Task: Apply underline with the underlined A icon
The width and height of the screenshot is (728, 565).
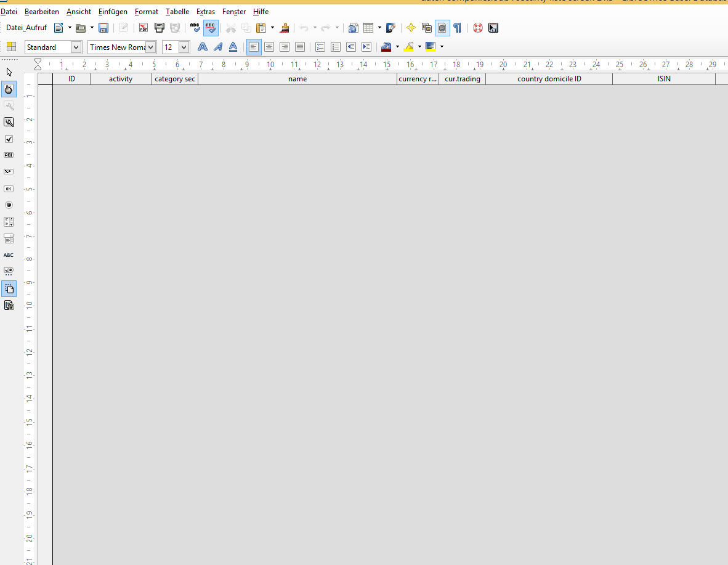Action: tap(233, 46)
